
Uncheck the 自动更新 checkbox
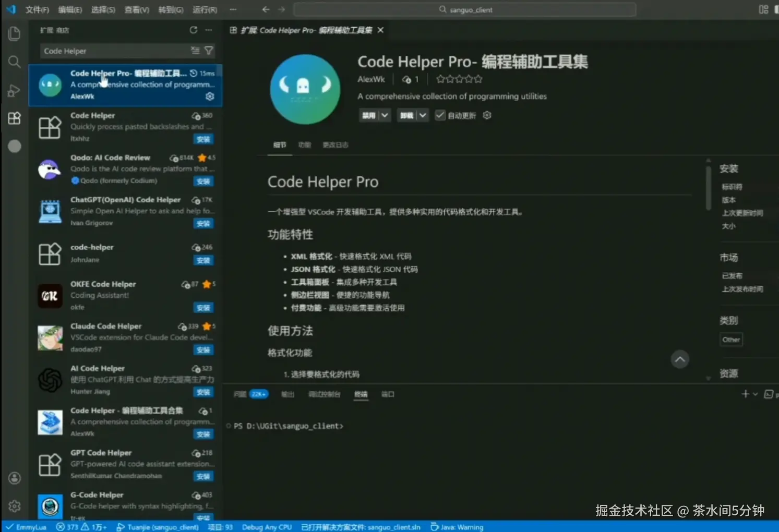point(440,115)
